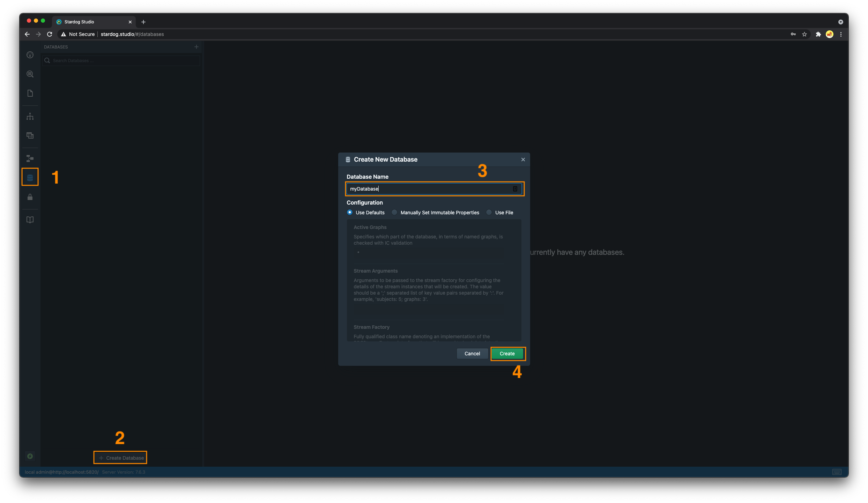The width and height of the screenshot is (868, 503).
Task: Click the Create Database button at bottom
Action: [120, 458]
